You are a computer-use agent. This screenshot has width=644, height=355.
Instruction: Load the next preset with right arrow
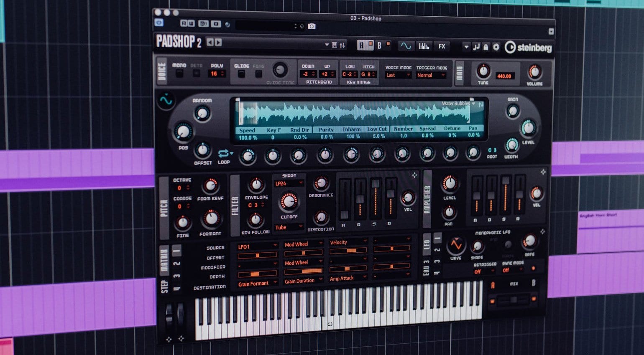click(x=218, y=43)
